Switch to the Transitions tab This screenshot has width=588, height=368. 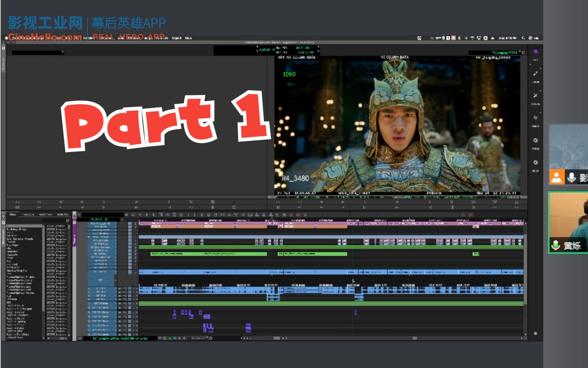point(28,215)
